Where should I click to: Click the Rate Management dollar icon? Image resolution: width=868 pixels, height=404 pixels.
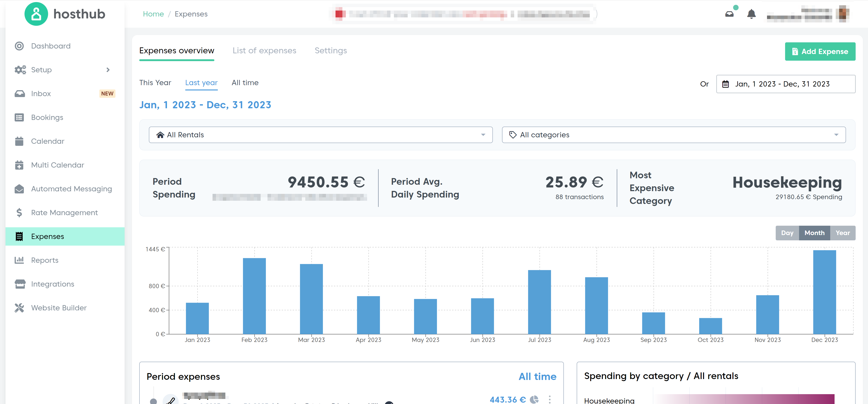pos(19,212)
